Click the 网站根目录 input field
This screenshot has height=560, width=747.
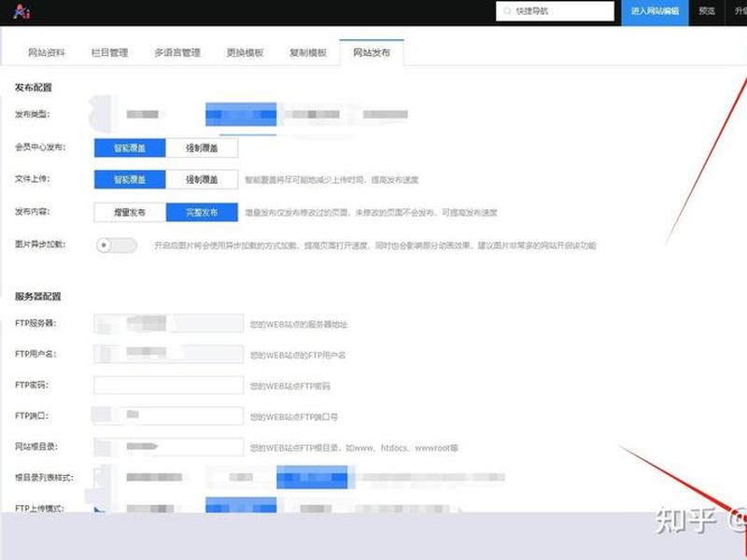pyautogui.click(x=169, y=447)
